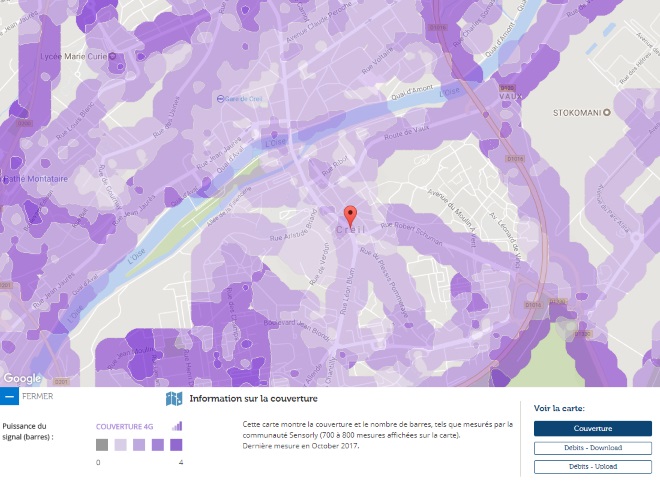Switch to Débits - Download map
The width and height of the screenshot is (660, 488).
coord(592,448)
